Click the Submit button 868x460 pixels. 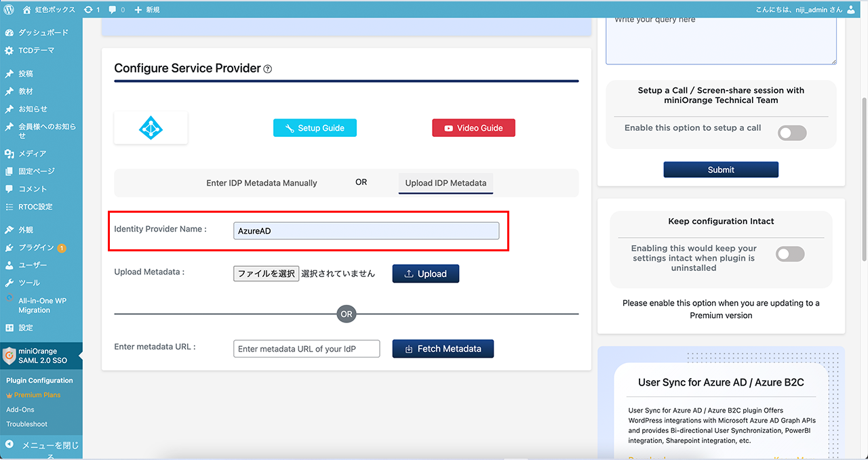(721, 170)
